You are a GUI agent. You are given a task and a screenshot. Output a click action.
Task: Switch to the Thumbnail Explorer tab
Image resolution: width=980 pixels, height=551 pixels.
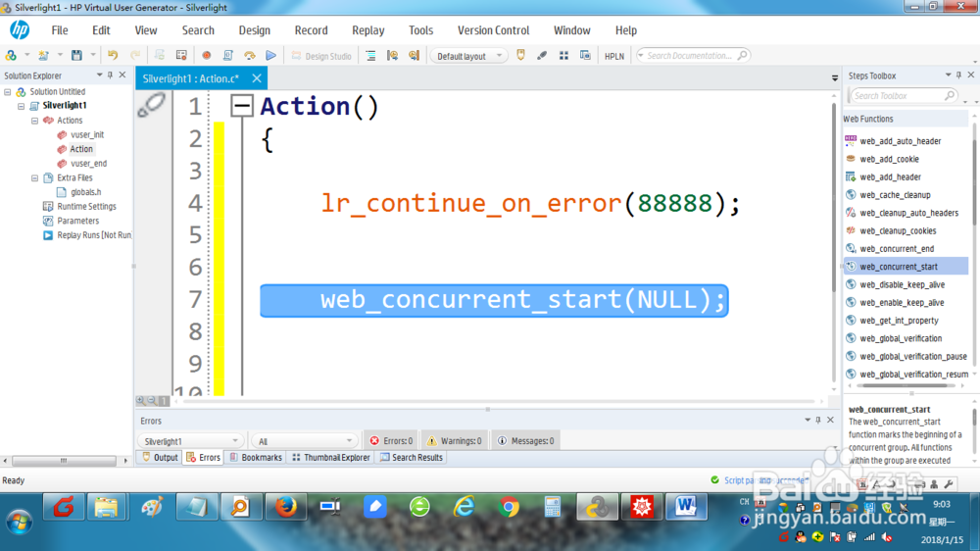[331, 458]
